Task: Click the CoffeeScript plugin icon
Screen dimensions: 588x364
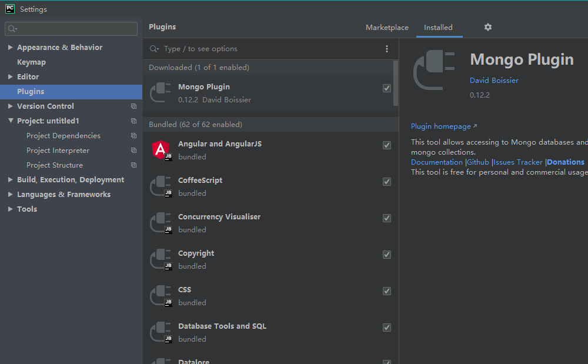Action: (161, 186)
